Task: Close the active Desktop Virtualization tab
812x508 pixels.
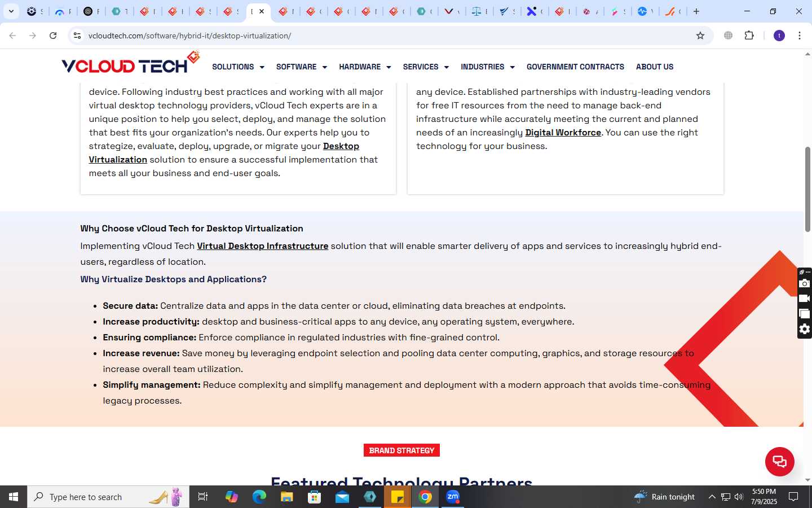Action: click(262, 11)
